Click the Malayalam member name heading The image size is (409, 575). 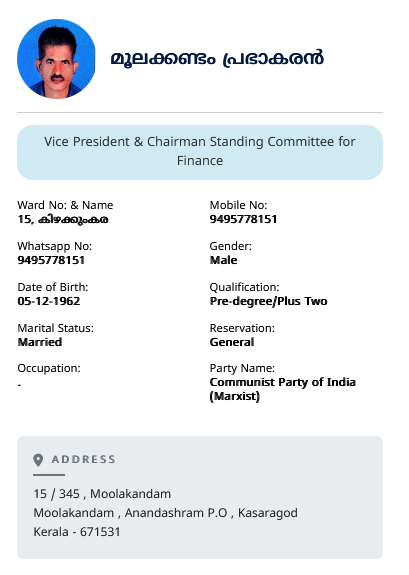217,59
